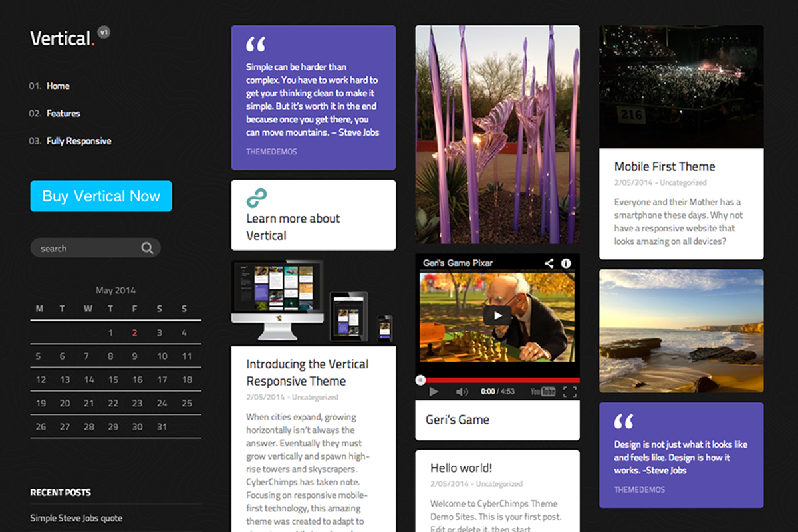This screenshot has height=532, width=798.
Task: Click THEMEDEMOS under the mountains quote
Action: tap(271, 152)
